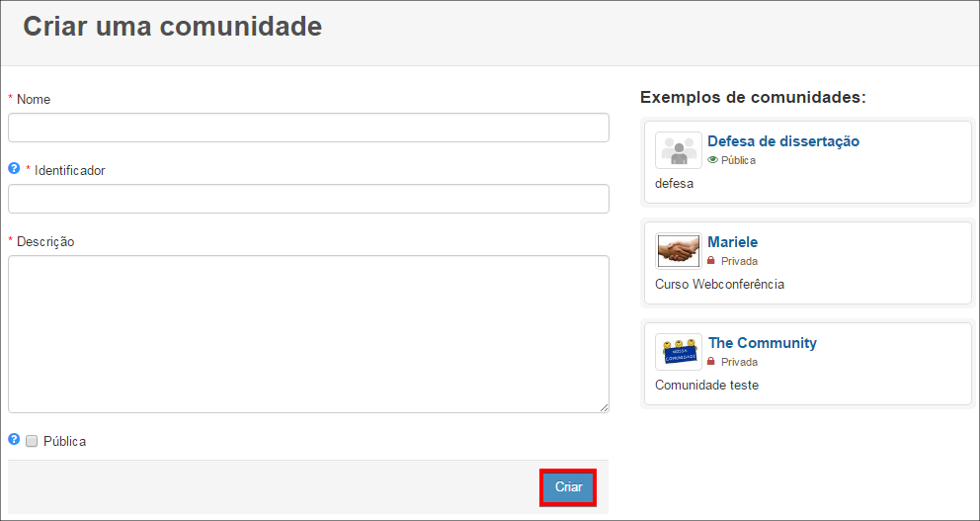Click the red lock icon under Mariele
Viewport: 980px width, 521px height.
711,261
